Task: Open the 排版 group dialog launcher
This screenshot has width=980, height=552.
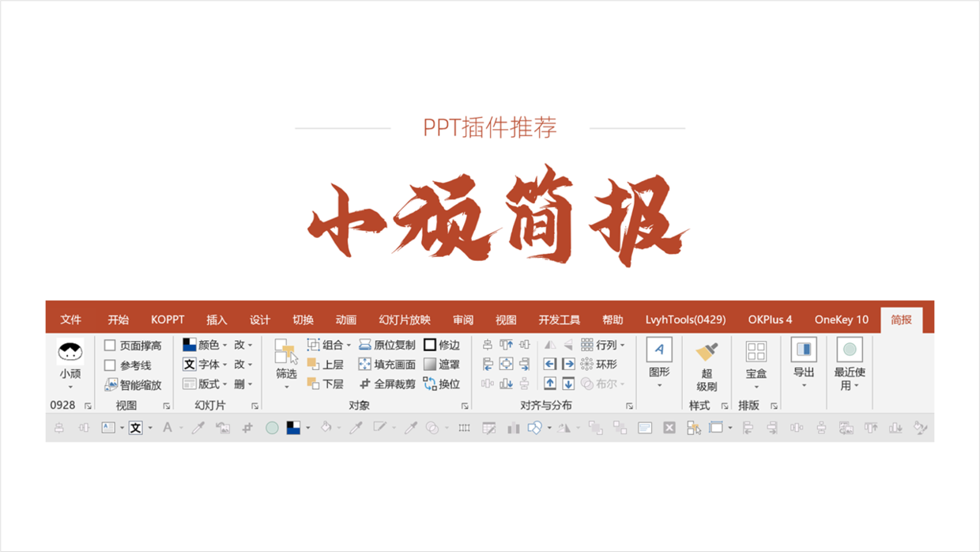Action: [x=774, y=406]
